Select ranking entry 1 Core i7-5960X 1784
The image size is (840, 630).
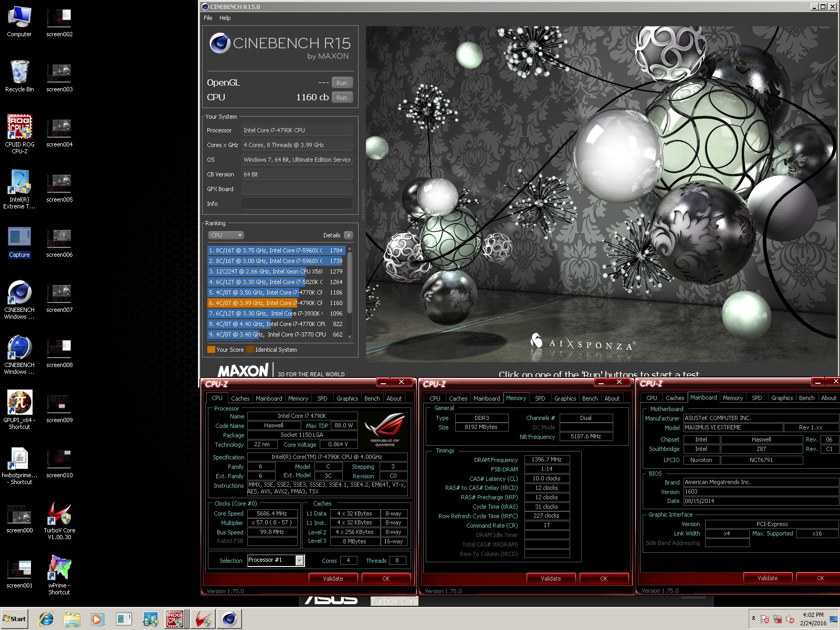coord(276,250)
